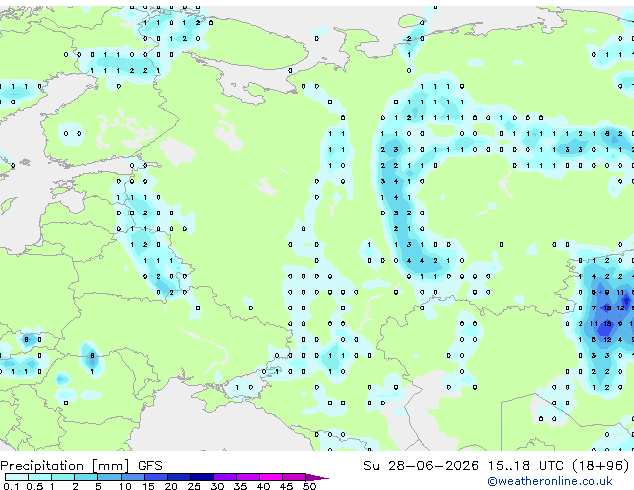The image size is (634, 490).
Task: Click the '25' legend scale label
Action: click(x=194, y=486)
